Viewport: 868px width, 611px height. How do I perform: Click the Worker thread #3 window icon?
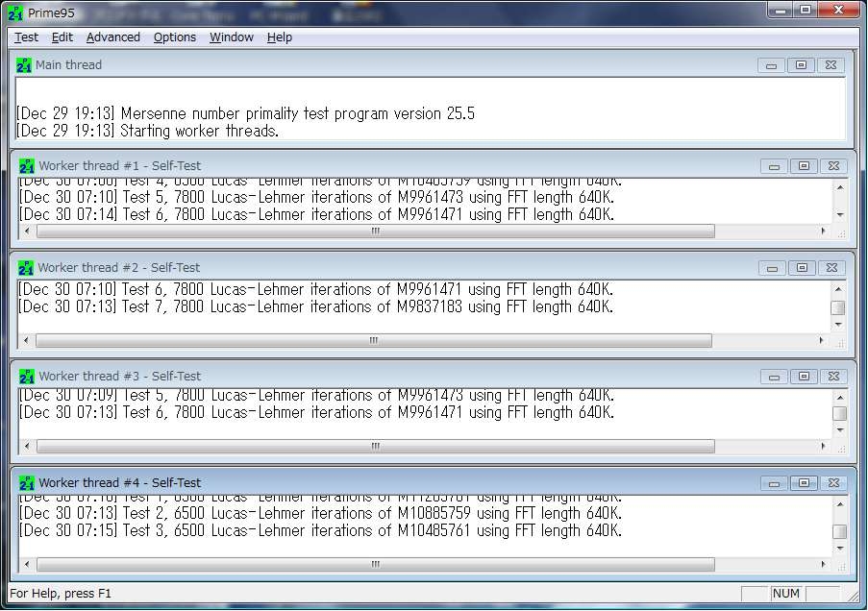click(x=27, y=377)
